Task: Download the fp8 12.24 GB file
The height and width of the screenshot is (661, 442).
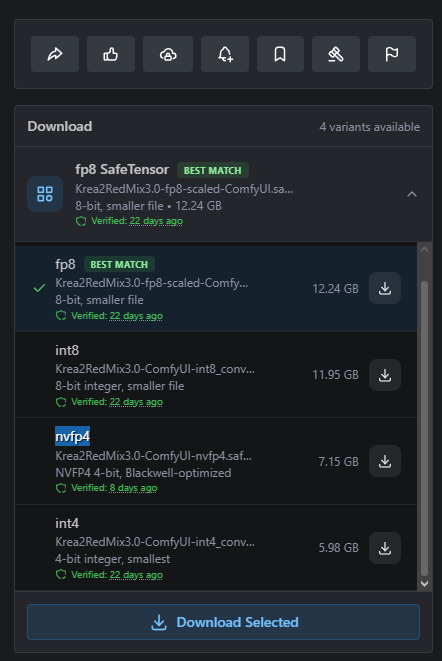Action: (385, 288)
